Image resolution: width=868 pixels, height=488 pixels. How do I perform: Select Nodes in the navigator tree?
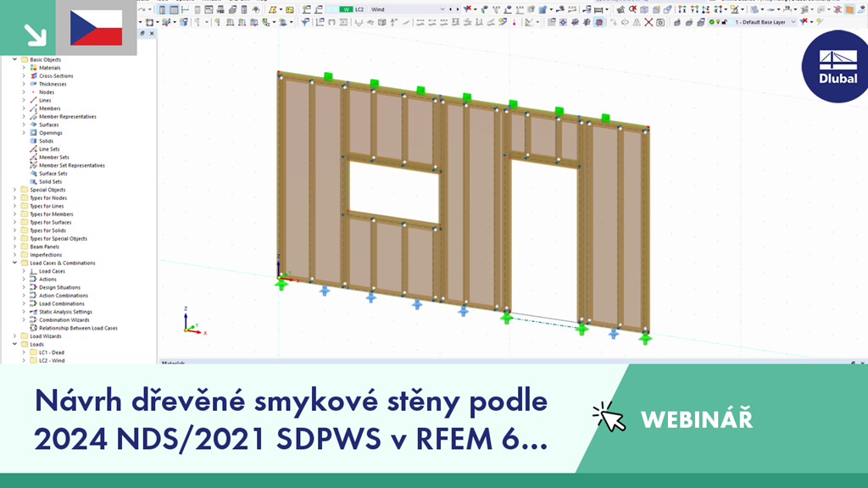(x=47, y=92)
